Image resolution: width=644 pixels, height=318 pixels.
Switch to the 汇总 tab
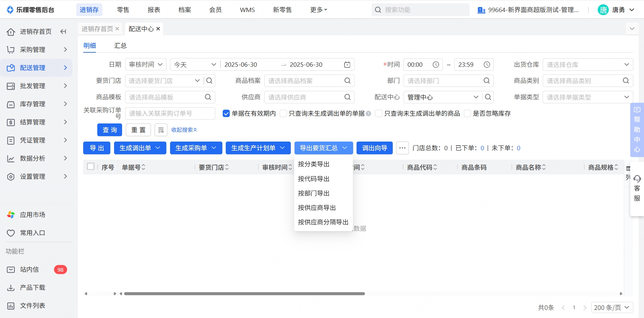click(x=120, y=46)
